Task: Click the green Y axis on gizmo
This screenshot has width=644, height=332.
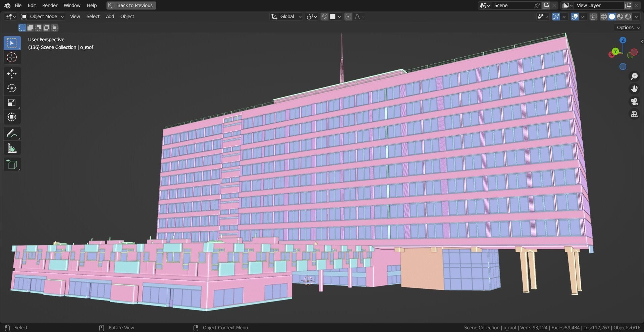Action: 615,51
